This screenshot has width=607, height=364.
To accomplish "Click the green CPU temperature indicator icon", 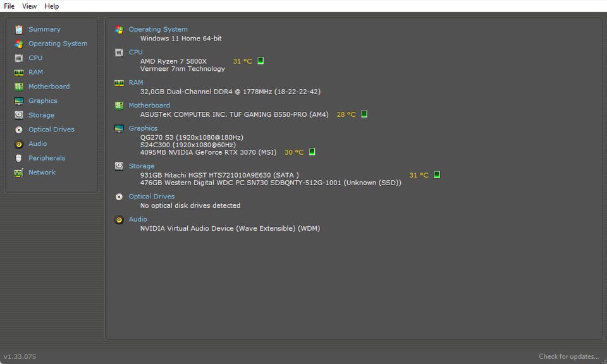I will tap(261, 61).
